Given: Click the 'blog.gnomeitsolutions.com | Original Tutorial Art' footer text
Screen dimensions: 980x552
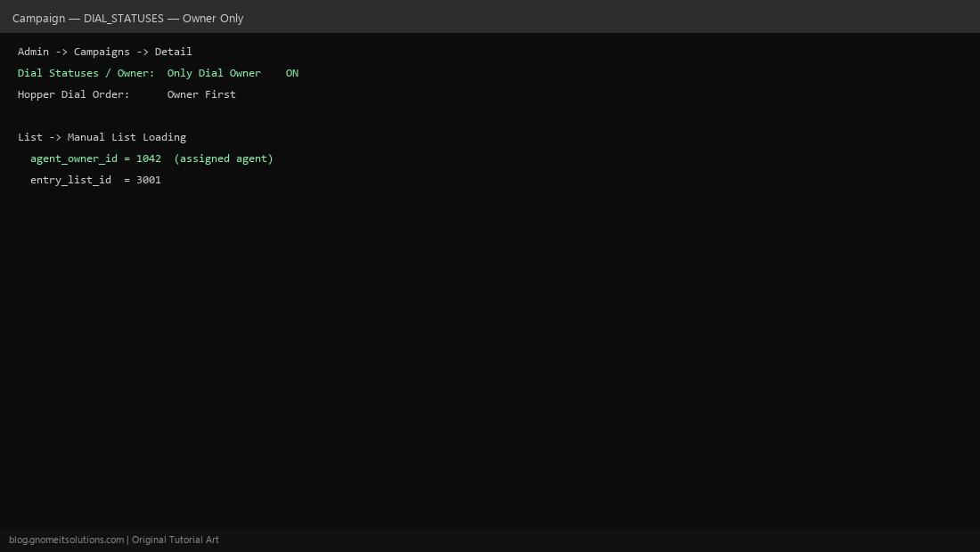Looking at the screenshot, I should tap(114, 540).
